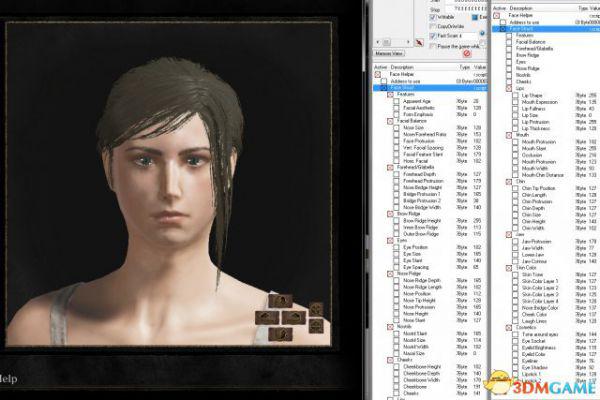Tick the Lip Shape checkbox in right window
Screen dimensions: 600x400
pos(515,95)
